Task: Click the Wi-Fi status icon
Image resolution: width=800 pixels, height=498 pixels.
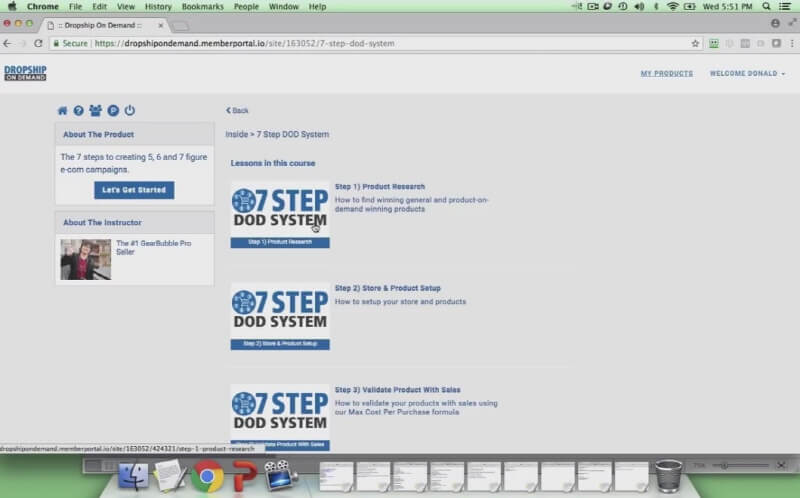Action: (x=672, y=7)
